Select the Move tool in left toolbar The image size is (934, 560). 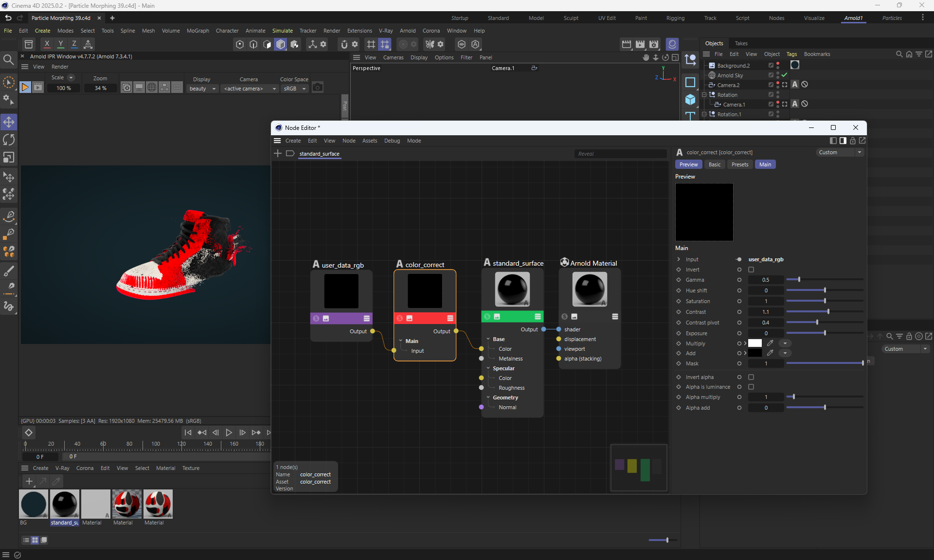9,122
